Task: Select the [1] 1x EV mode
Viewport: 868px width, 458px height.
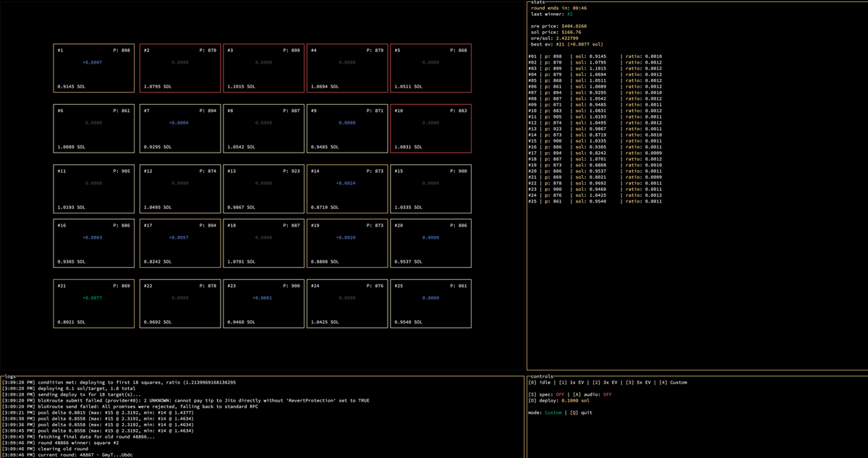Action: [x=573, y=382]
